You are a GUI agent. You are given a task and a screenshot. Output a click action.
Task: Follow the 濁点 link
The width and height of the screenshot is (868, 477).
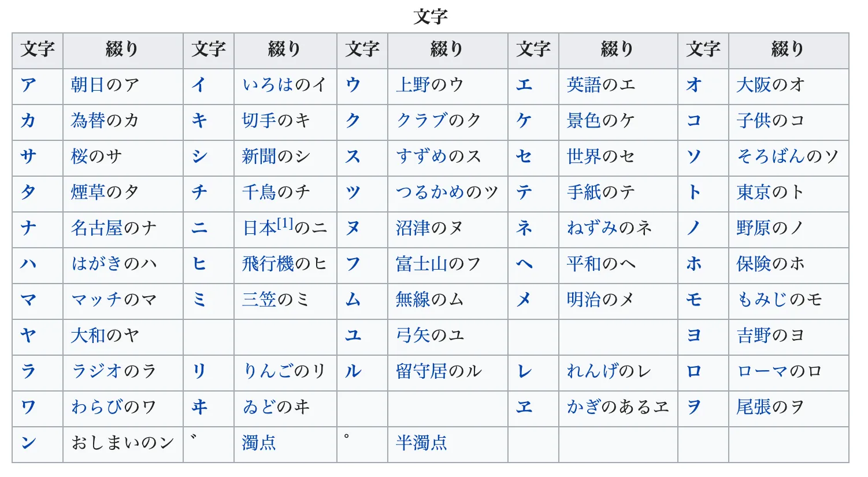pos(259,444)
